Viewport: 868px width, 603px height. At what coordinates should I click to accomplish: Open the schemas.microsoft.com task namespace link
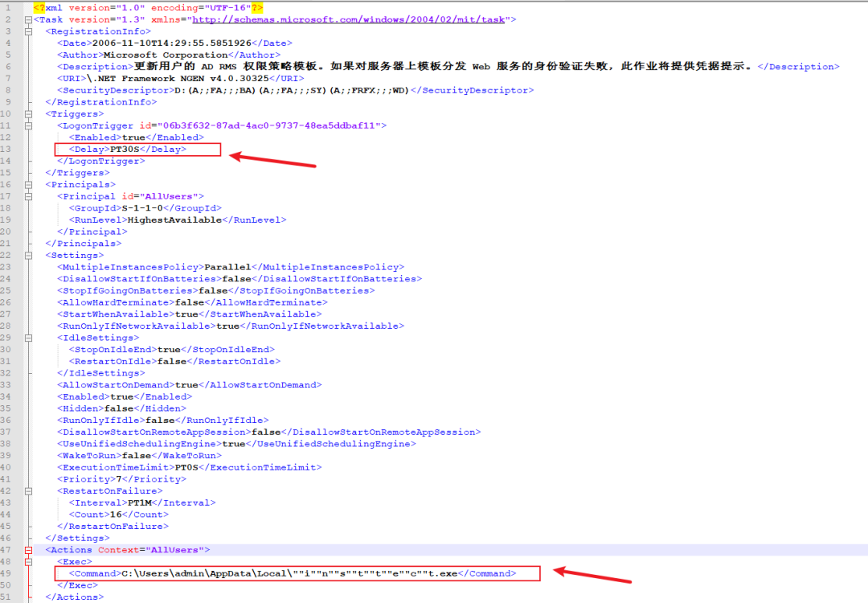[349, 19]
